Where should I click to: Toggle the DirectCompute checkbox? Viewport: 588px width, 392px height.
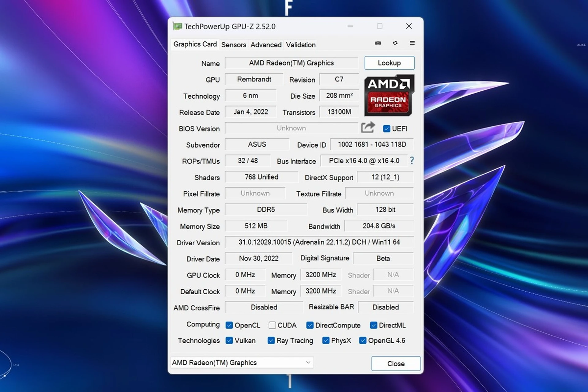pyautogui.click(x=310, y=325)
